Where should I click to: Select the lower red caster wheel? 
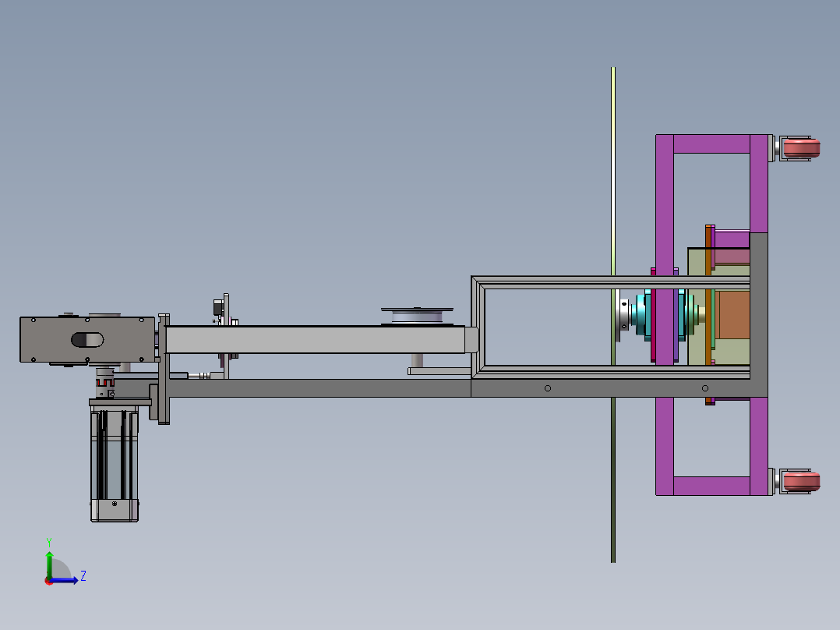[802, 480]
